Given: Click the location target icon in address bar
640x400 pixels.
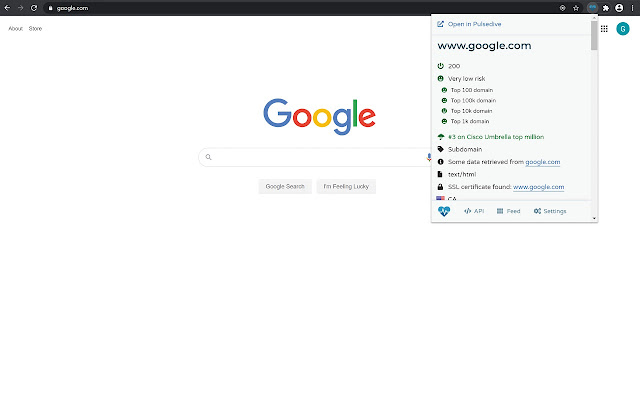Looking at the screenshot, I should (562, 8).
